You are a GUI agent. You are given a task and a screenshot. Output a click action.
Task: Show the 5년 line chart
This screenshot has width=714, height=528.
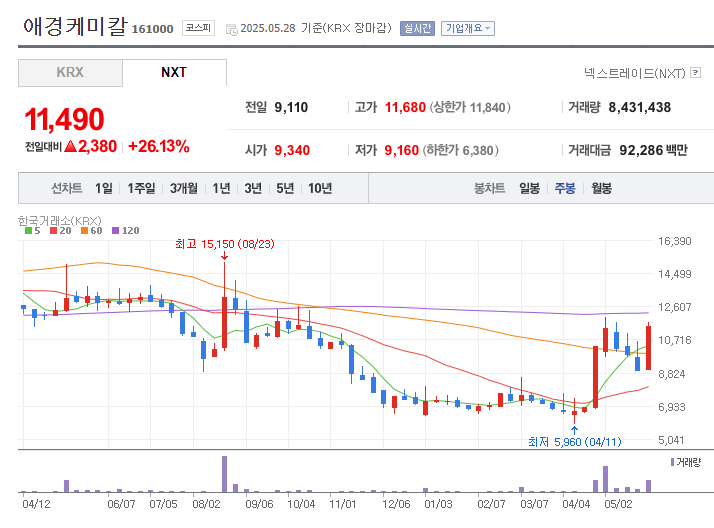click(x=285, y=188)
